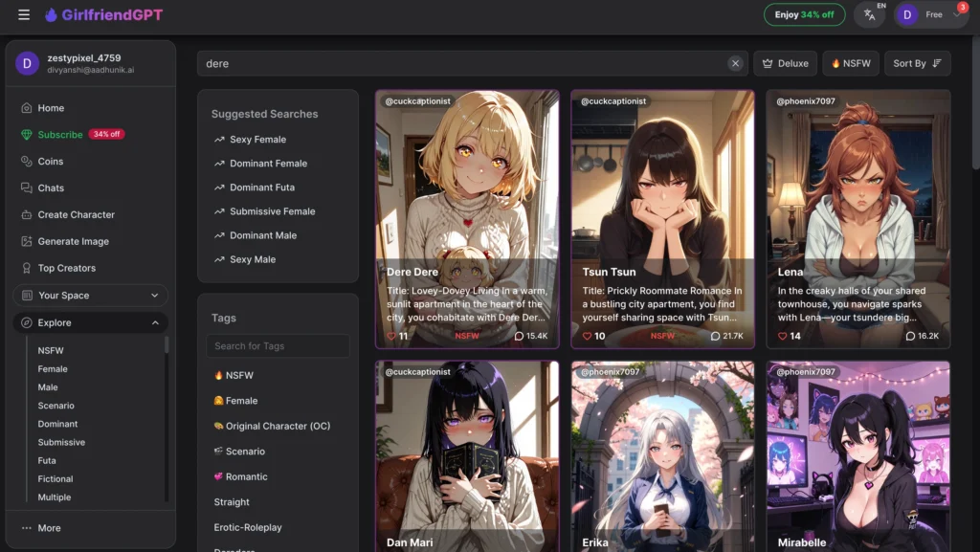Viewport: 980px width, 552px height.
Task: Select Dominant under Explore
Action: coord(57,424)
